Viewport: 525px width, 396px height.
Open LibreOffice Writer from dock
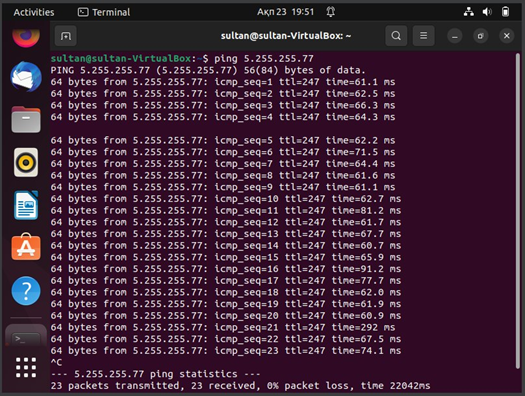pyautogui.click(x=26, y=205)
